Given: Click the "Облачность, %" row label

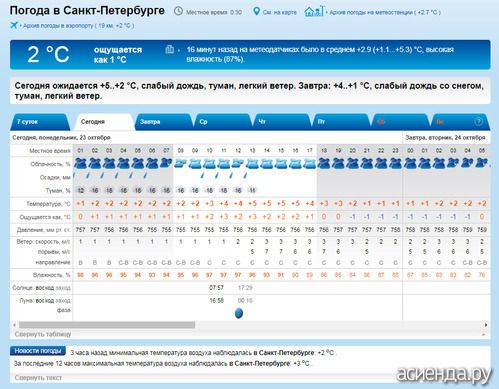Looking at the screenshot, I should [x=50, y=164].
